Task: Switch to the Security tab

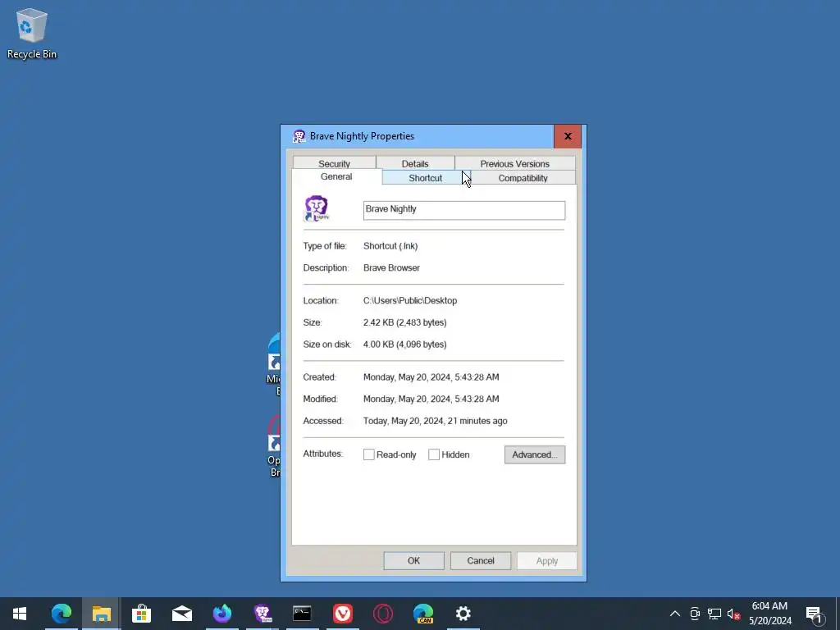Action: [335, 163]
